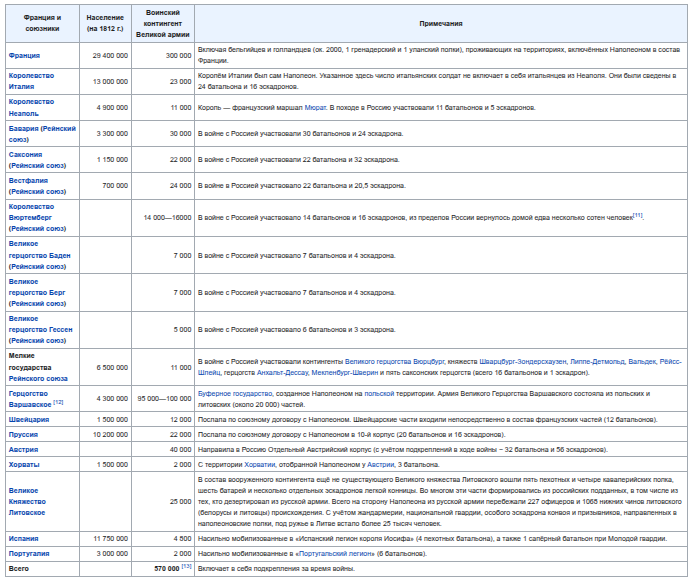Select Warsaw contingent 95 000—100 000
Screen dimensions: 693x583
[164, 399]
